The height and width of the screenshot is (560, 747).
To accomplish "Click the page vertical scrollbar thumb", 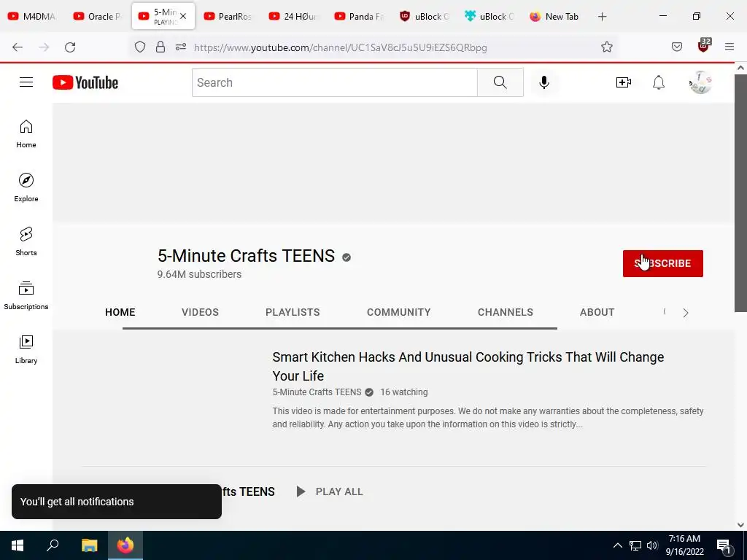I will [740, 192].
